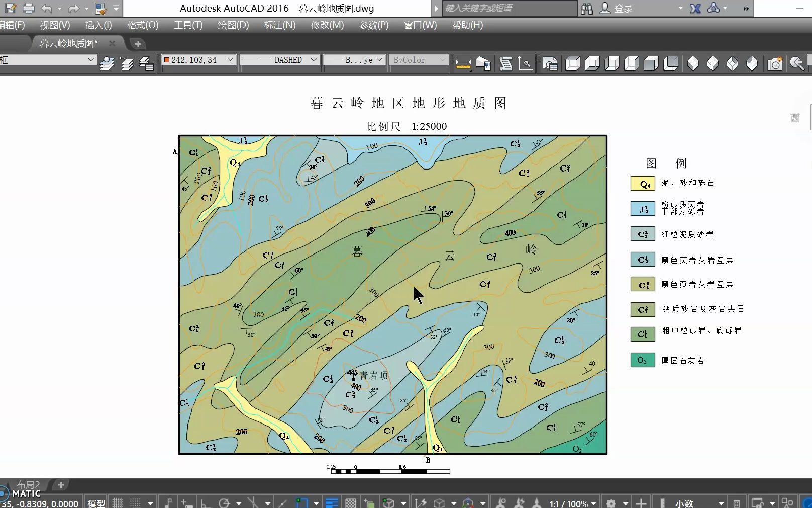812x508 pixels.
Task: Open the 插入(I) menu
Action: [98, 25]
